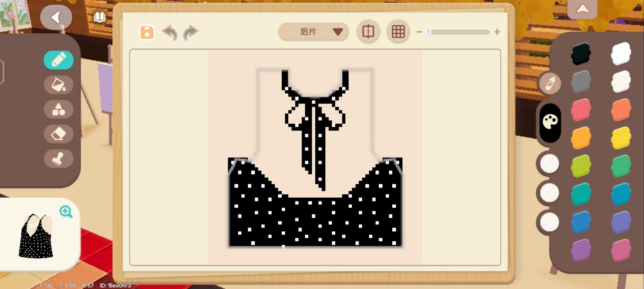This screenshot has height=289, width=644.
Task: Toggle the canvas grid display
Action: tap(398, 32)
